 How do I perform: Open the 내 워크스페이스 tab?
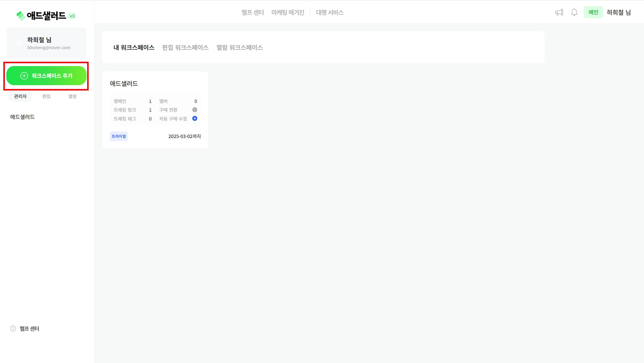pos(134,48)
